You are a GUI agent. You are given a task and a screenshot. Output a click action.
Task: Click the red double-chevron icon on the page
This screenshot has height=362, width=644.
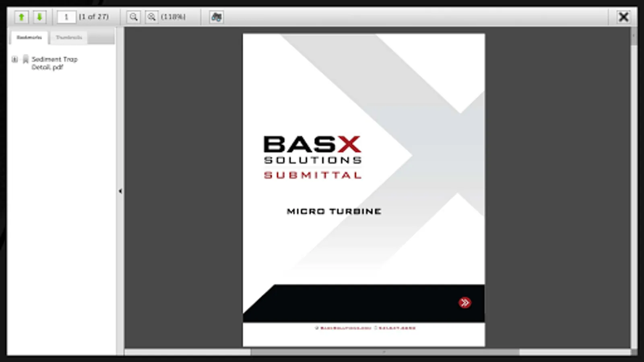(464, 302)
